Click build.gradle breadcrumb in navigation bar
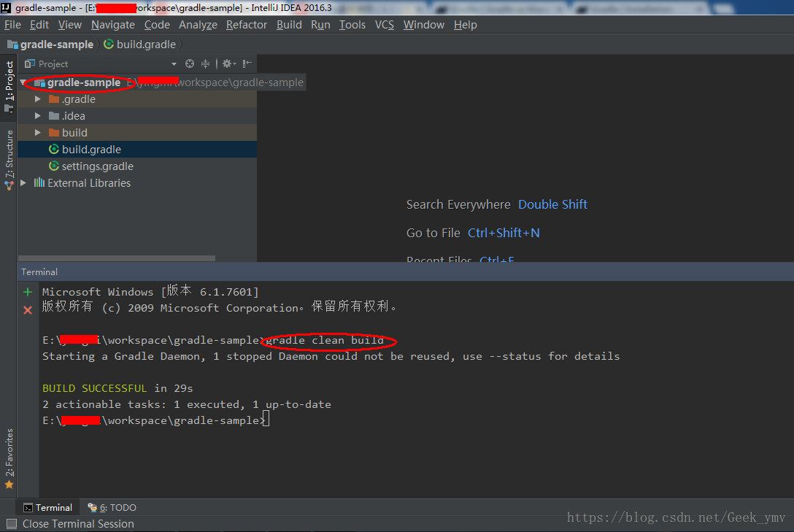Screen dimensions: 794x532 click(x=140, y=45)
